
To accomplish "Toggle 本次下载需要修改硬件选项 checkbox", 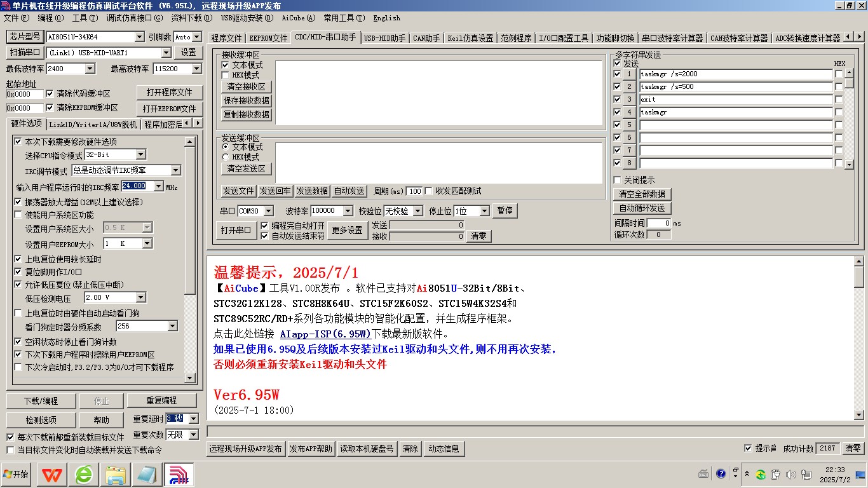I will coord(18,141).
